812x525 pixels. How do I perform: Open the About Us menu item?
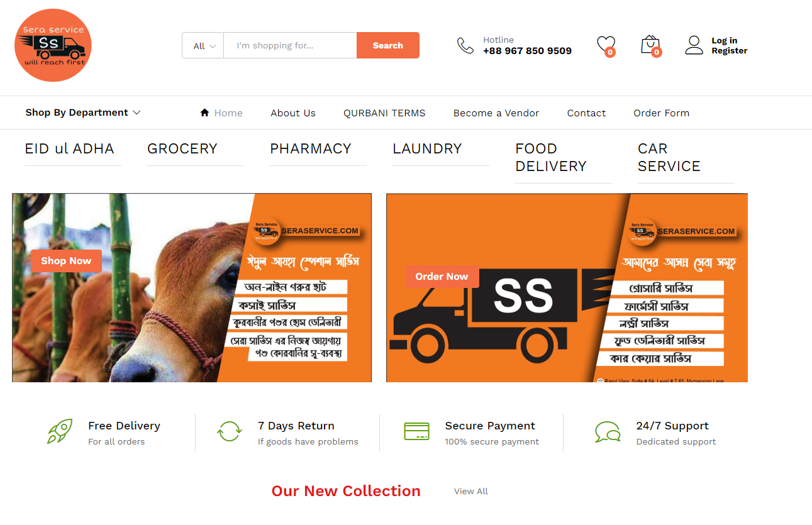293,113
